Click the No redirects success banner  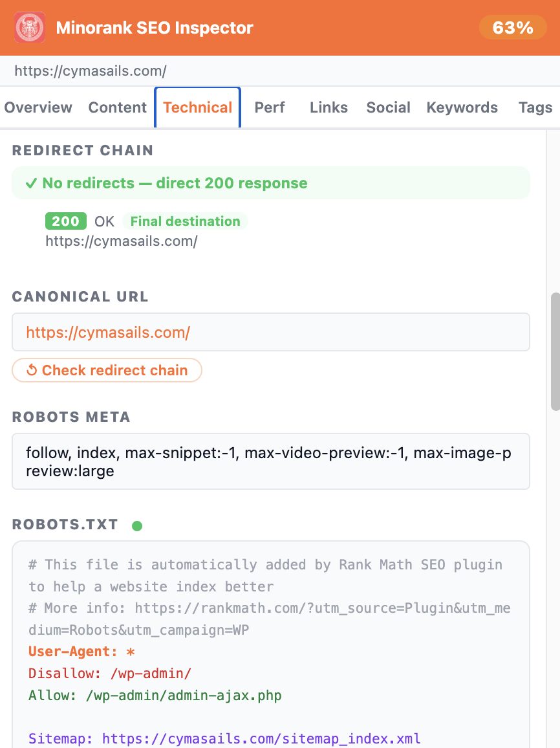tap(271, 182)
